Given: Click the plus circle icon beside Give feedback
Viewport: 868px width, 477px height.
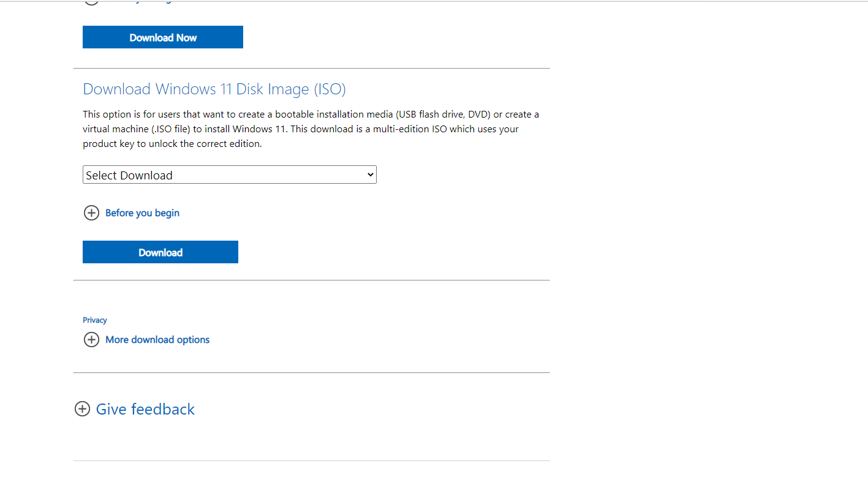Looking at the screenshot, I should point(82,409).
